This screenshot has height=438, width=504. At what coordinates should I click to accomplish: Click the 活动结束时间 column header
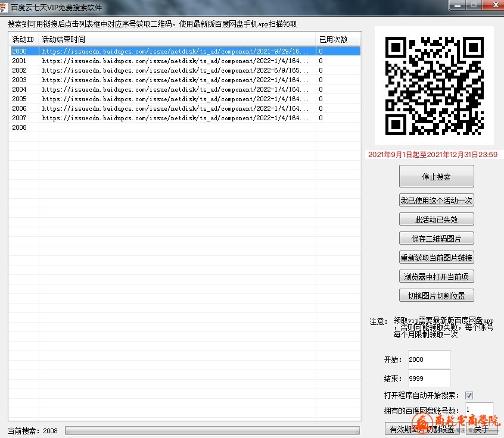tap(177, 39)
